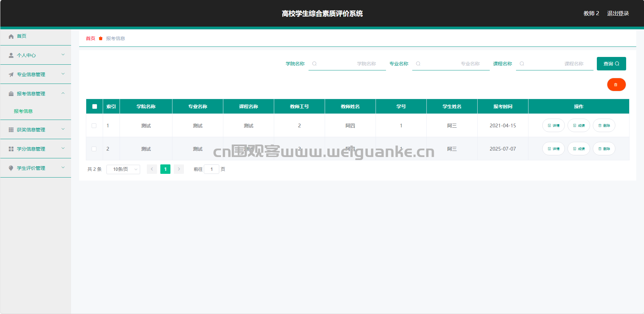This screenshot has height=314, width=644.
Task: Click the 共 2 条 total count text
Action: coord(95,169)
